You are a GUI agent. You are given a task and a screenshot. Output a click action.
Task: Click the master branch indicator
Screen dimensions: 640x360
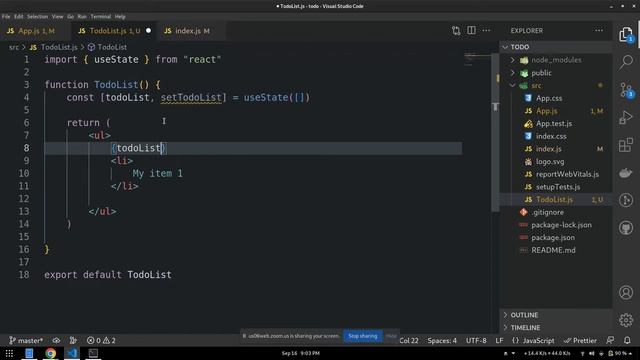26,340
